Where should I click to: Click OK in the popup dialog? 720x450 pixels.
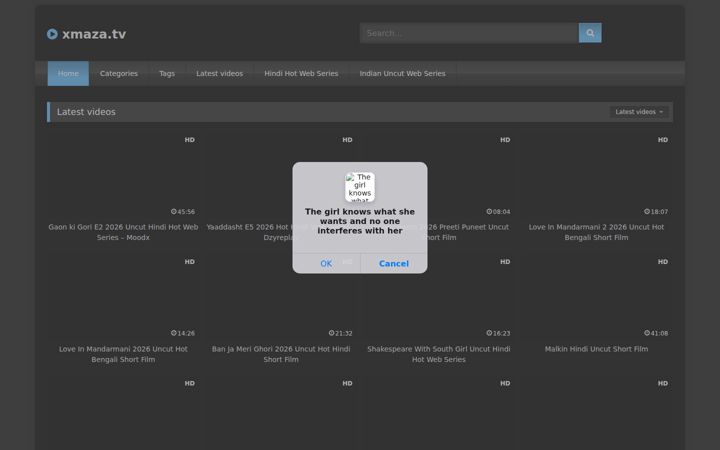tap(326, 264)
